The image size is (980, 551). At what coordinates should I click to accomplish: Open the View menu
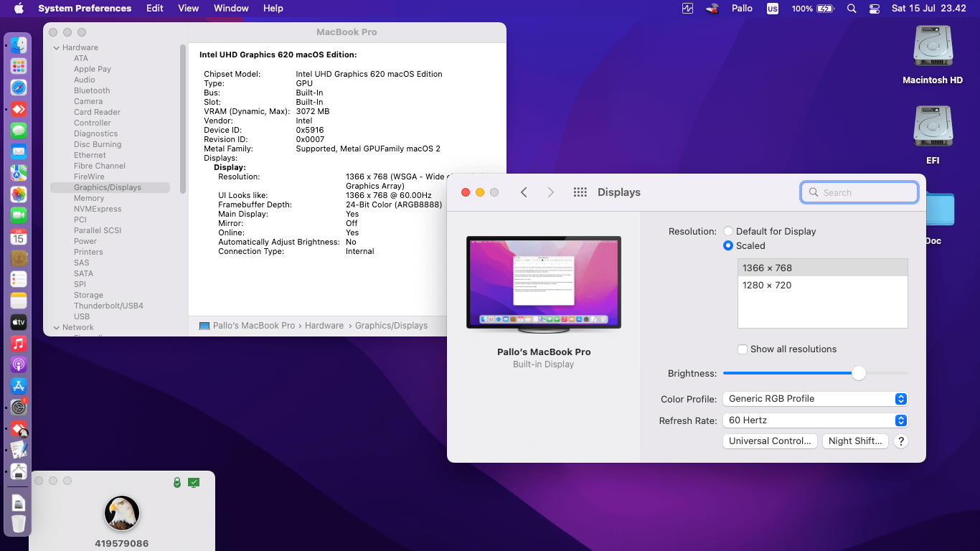click(188, 9)
